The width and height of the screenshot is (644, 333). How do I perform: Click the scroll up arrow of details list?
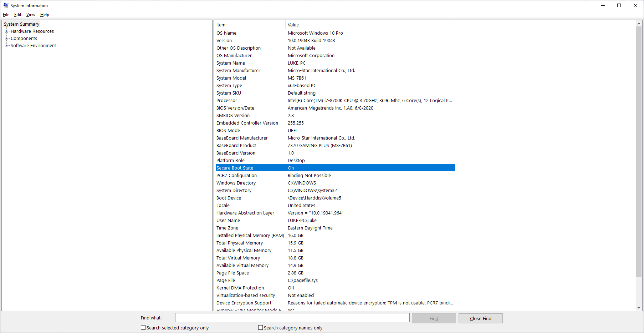[x=639, y=24]
